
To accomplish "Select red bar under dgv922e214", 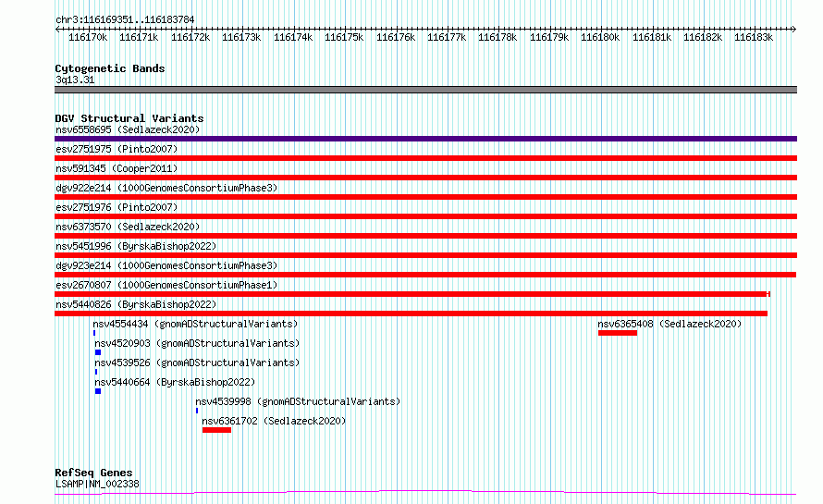I will (x=425, y=197).
